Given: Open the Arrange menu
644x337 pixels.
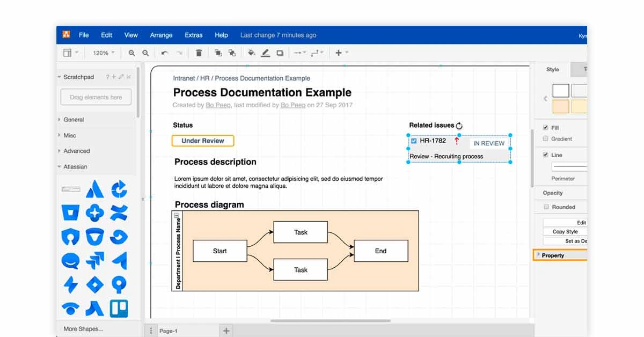Looking at the screenshot, I should 161,35.
